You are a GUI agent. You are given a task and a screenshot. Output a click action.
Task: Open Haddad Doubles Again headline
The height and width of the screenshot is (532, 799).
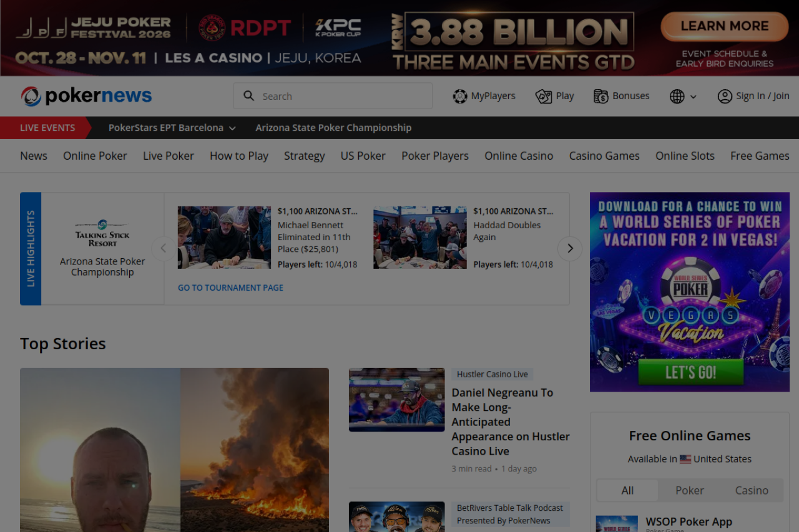(x=507, y=231)
